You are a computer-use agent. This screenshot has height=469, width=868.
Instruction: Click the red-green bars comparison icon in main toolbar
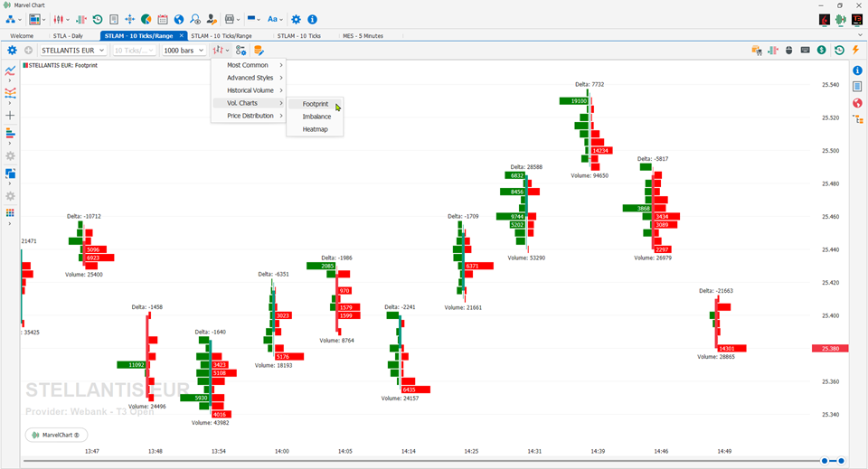coord(81,19)
